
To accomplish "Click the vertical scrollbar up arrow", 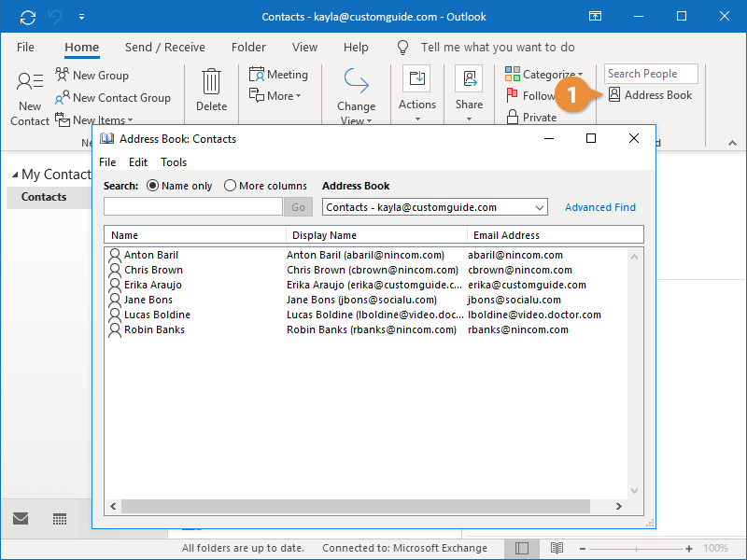I will coord(634,257).
